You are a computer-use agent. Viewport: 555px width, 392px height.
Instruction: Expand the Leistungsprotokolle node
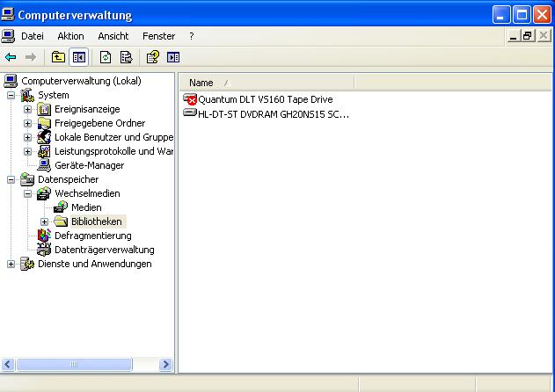[27, 151]
